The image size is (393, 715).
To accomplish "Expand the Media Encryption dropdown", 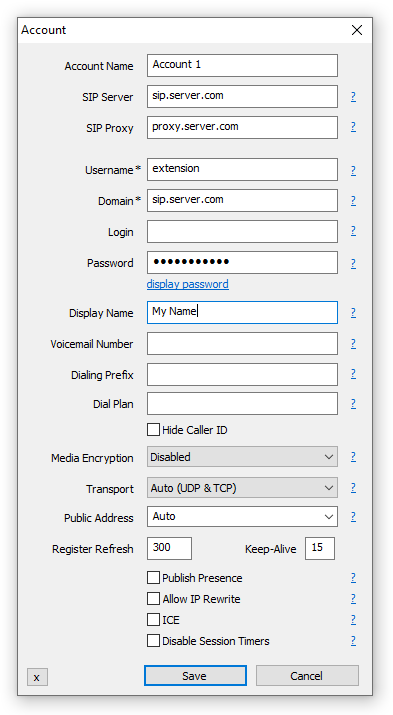I will click(x=242, y=457).
